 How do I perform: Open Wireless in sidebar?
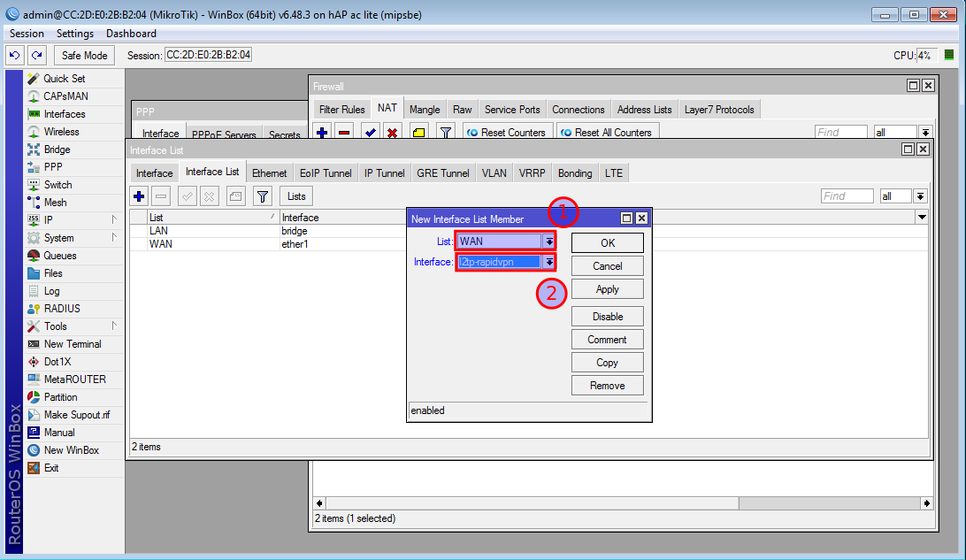[61, 131]
